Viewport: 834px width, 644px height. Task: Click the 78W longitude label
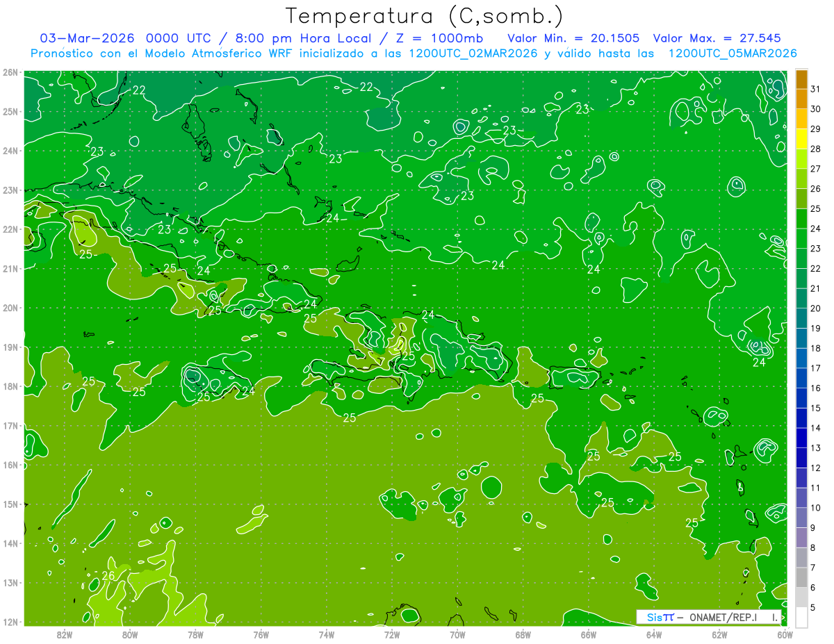(x=195, y=634)
